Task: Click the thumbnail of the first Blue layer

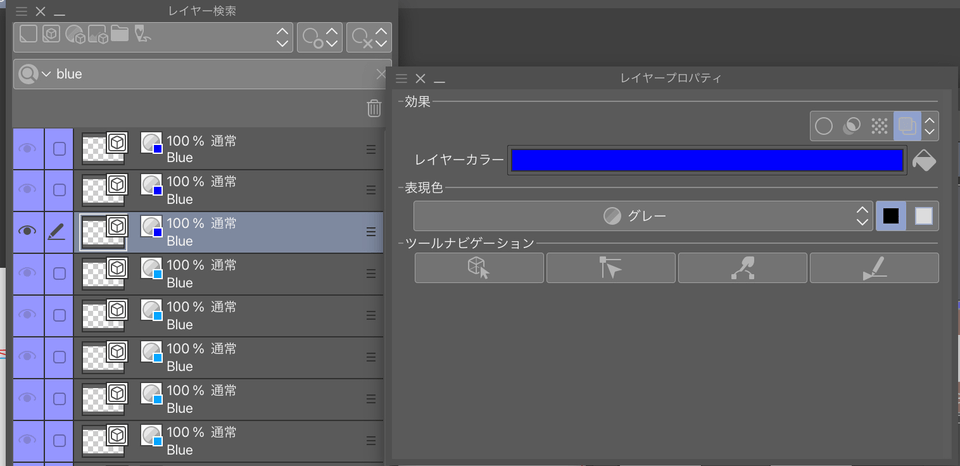Action: pos(103,149)
